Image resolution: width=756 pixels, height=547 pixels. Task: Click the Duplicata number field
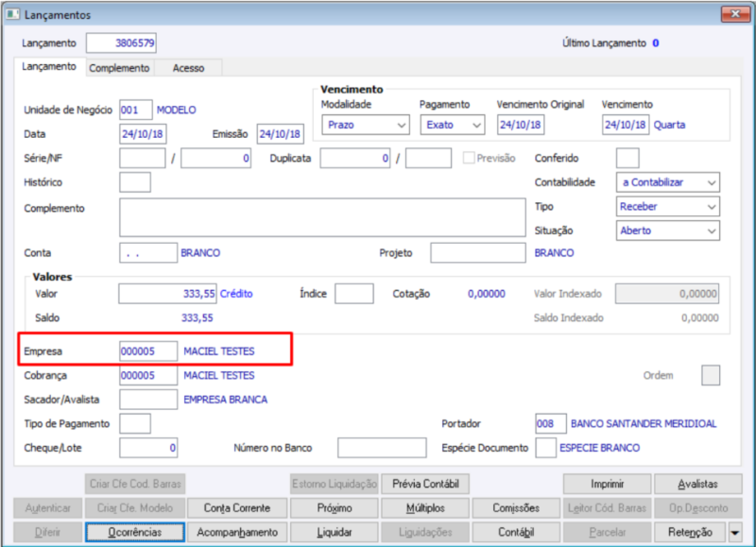(x=355, y=158)
